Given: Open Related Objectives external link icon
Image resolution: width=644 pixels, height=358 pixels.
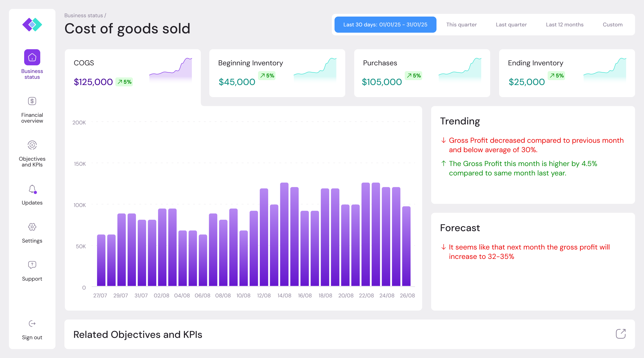Looking at the screenshot, I should tap(620, 334).
